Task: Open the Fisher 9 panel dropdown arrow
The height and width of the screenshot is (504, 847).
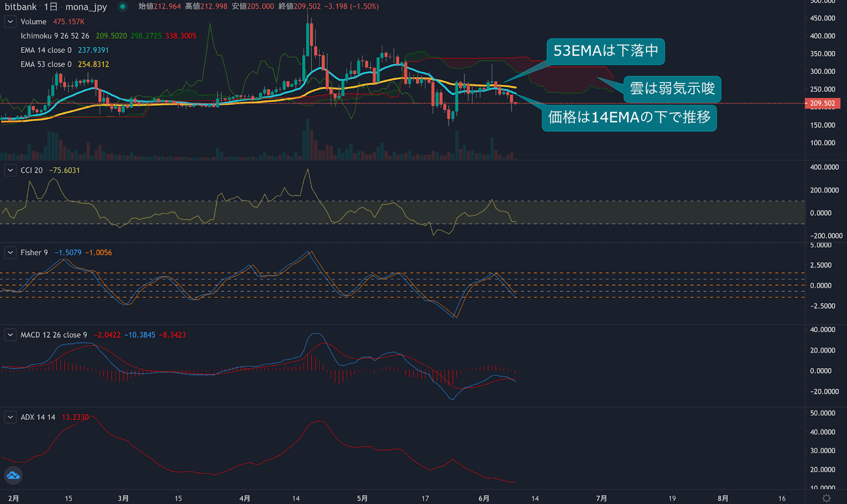Action: (x=10, y=252)
